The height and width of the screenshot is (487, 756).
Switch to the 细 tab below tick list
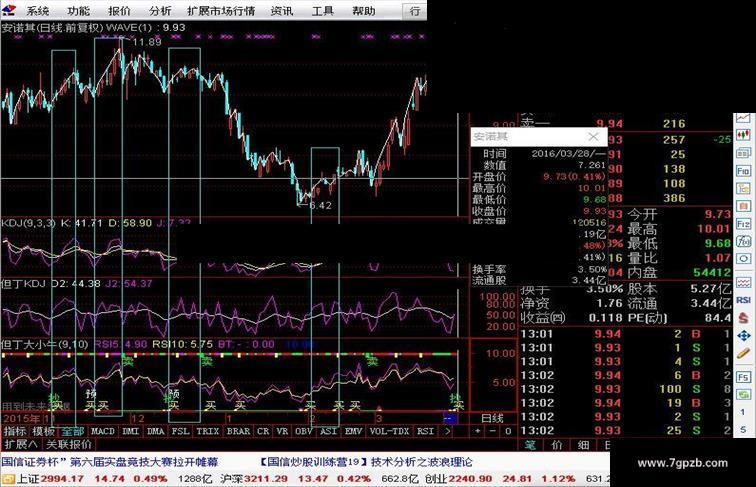(583, 445)
